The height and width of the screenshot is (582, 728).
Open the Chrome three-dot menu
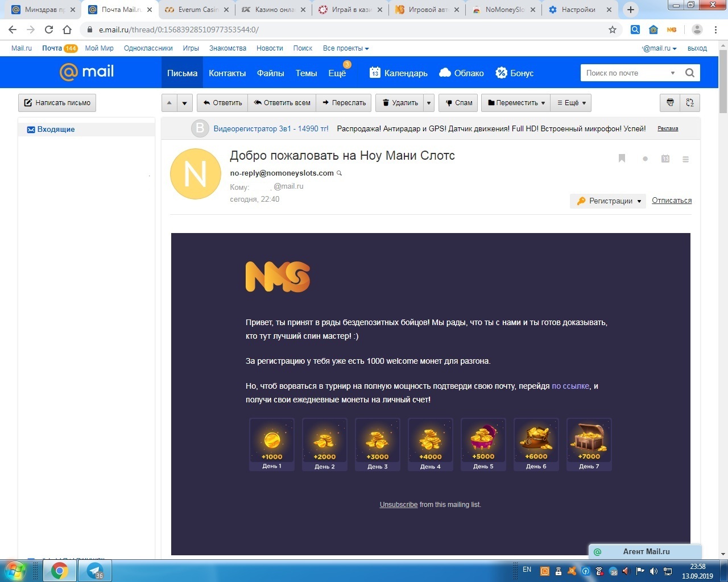click(715, 30)
